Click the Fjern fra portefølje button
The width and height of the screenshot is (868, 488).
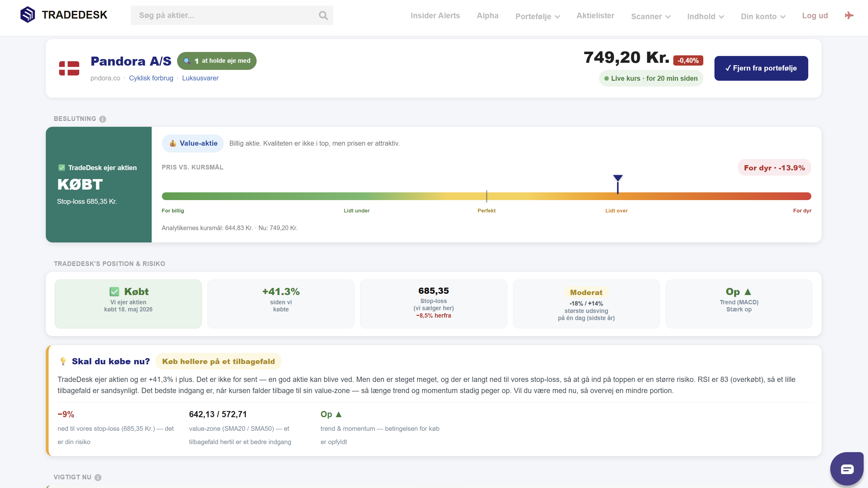pyautogui.click(x=761, y=68)
